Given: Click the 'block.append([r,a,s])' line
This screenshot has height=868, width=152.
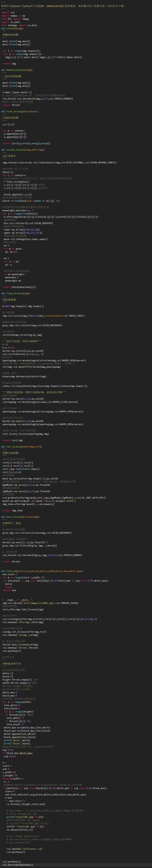Looking at the screenshot, I should [x=18, y=194].
